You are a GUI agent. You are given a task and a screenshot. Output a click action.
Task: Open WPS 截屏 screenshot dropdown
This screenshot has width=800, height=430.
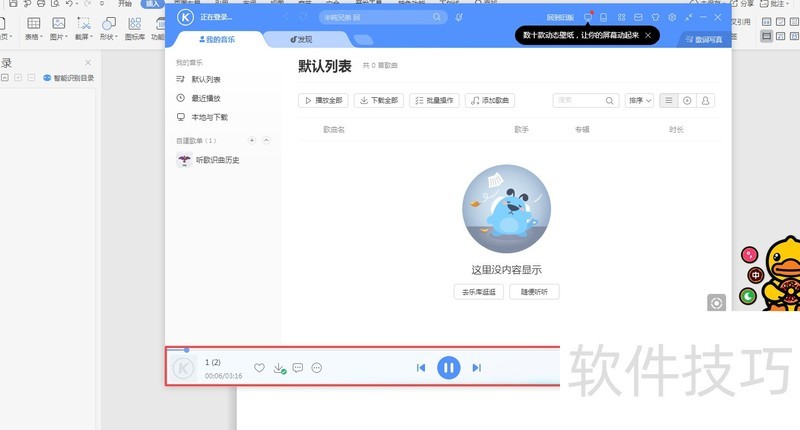click(x=84, y=28)
